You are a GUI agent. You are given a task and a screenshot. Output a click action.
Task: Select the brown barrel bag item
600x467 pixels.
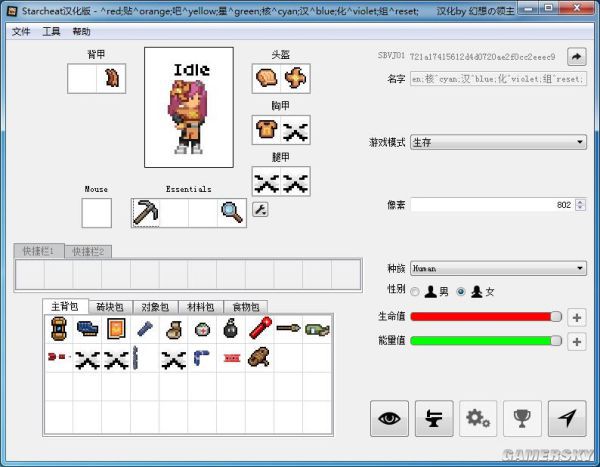59,329
